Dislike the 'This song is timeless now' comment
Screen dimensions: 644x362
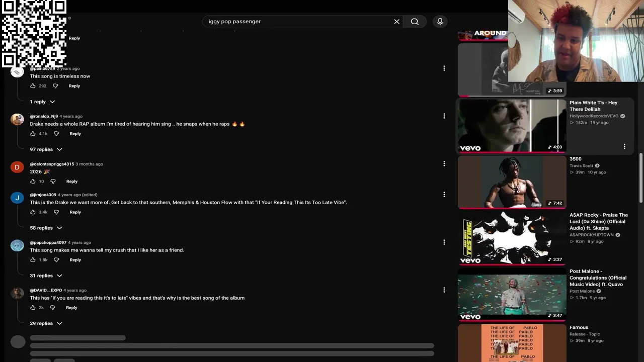point(55,86)
